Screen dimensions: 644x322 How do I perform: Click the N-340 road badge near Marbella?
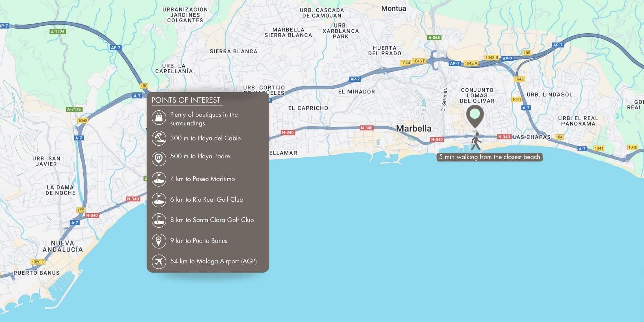(436, 139)
